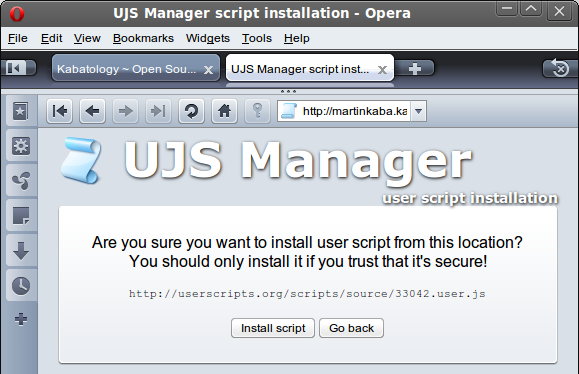Add a panel with the plus icon
The width and height of the screenshot is (579, 374).
[21, 319]
